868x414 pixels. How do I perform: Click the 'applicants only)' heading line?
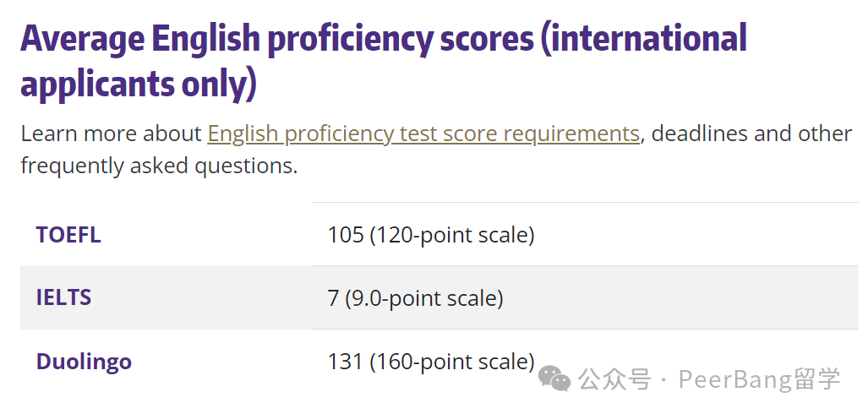point(139,84)
